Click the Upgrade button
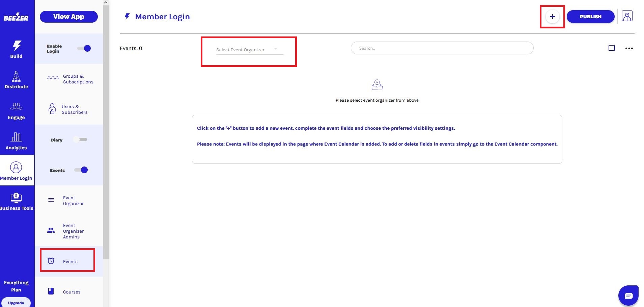 tap(16, 303)
